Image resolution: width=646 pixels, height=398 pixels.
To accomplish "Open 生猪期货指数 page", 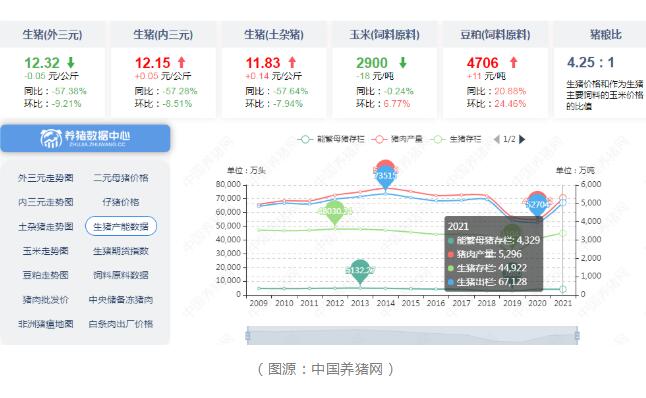I will coord(121,251).
